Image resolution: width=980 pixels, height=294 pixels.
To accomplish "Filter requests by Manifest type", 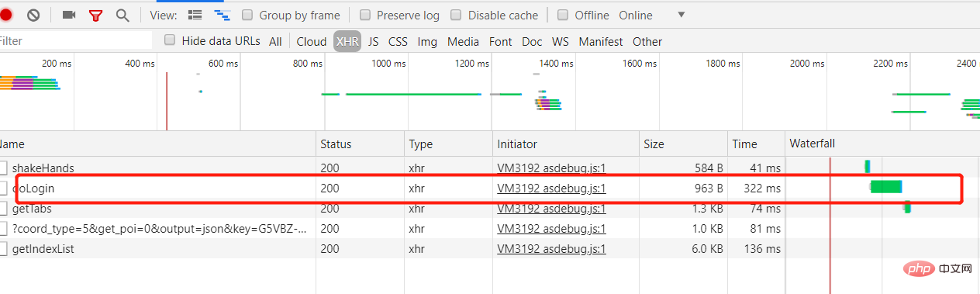I will 601,41.
